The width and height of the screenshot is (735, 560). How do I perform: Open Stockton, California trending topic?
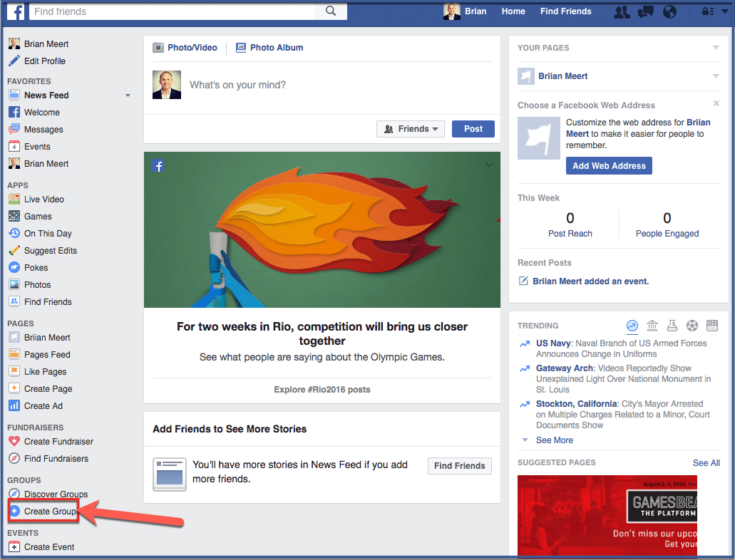click(577, 404)
